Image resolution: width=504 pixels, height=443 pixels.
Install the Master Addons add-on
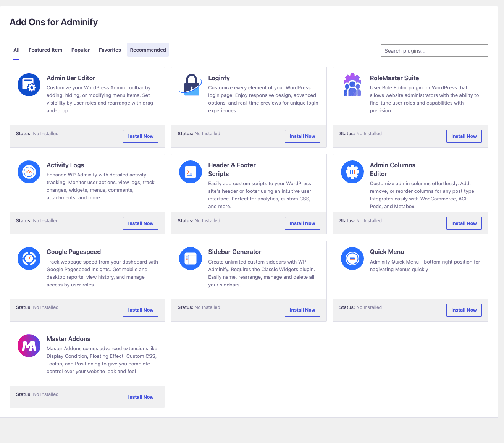pyautogui.click(x=141, y=397)
